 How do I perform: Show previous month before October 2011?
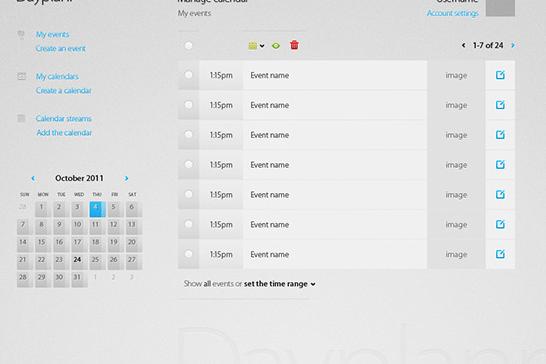pos(33,178)
